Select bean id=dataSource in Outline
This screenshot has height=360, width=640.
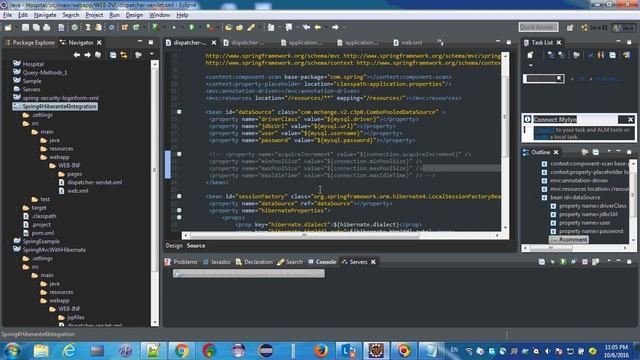pos(575,197)
